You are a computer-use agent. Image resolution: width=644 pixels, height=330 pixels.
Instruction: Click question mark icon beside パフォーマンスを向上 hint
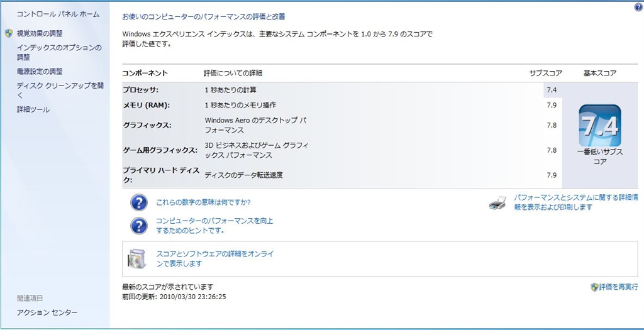pyautogui.click(x=139, y=226)
